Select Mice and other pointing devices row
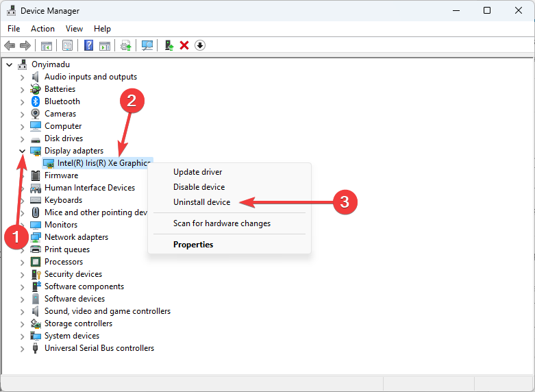 (95, 212)
